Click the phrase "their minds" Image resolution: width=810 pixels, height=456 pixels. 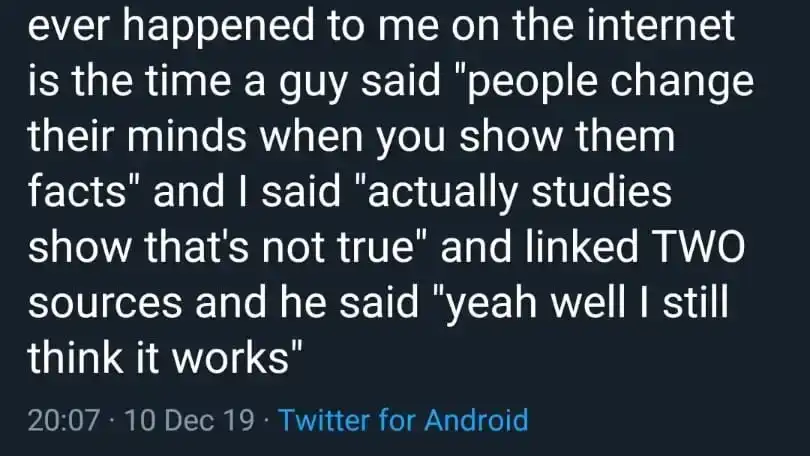click(137, 136)
